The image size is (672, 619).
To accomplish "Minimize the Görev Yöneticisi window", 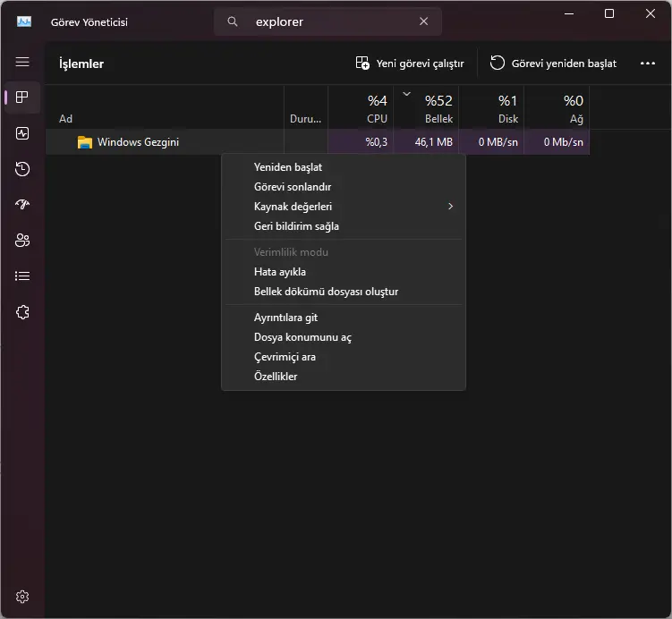I will (x=569, y=13).
